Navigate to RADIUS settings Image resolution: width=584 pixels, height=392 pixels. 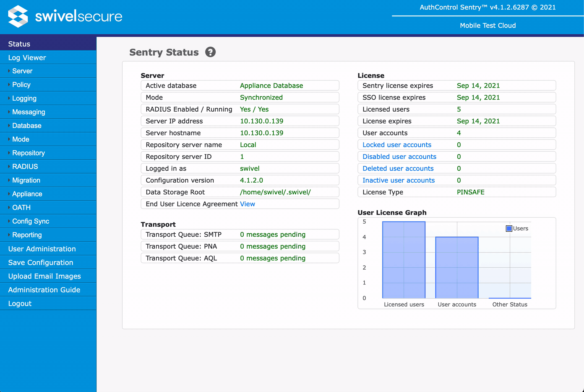pos(25,166)
